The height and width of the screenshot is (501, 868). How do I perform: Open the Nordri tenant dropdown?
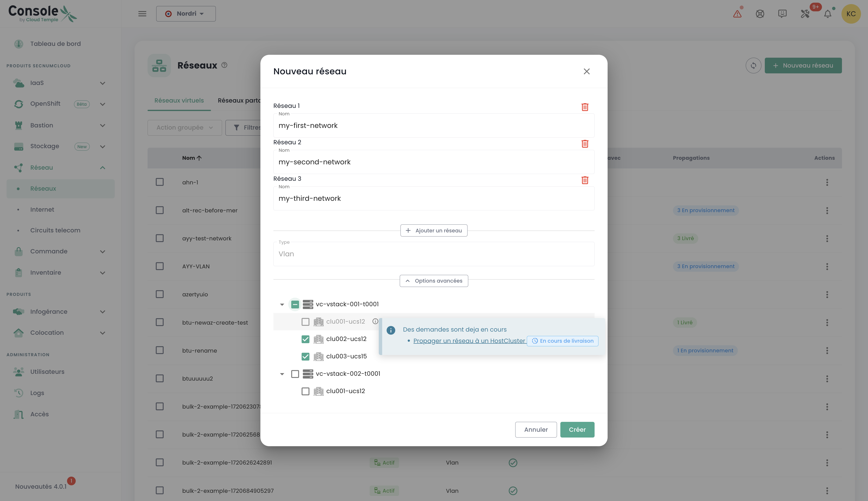(186, 14)
